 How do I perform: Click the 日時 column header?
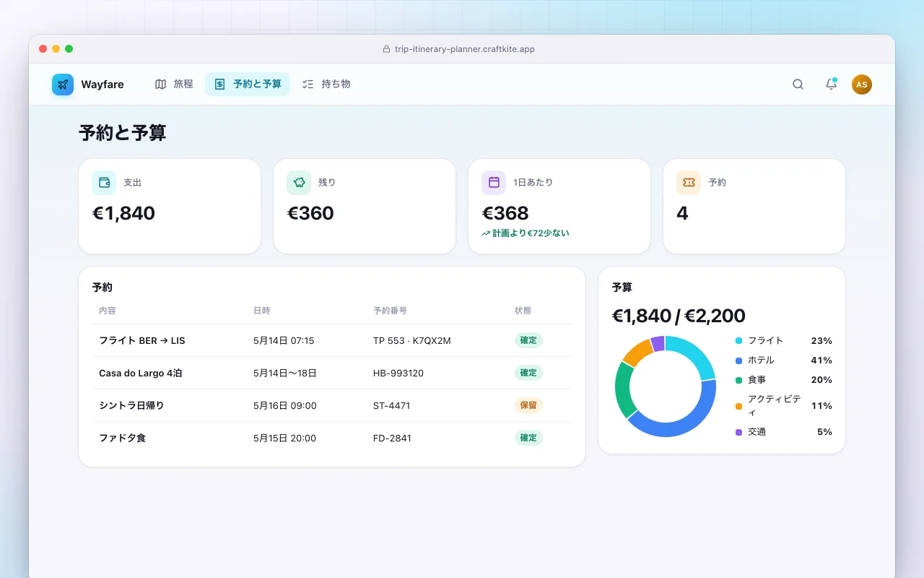click(x=262, y=311)
